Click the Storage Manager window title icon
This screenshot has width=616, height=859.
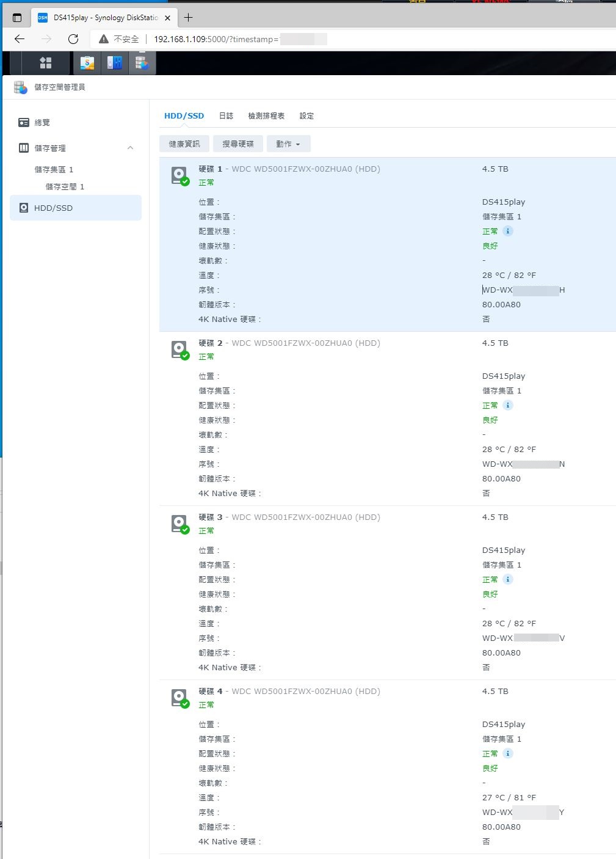point(21,87)
